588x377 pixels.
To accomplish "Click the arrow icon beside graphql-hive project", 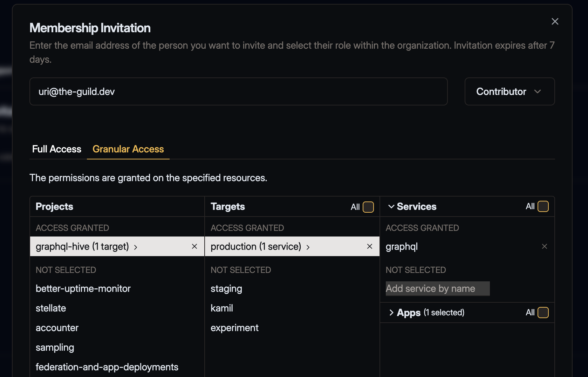I will pyautogui.click(x=136, y=247).
